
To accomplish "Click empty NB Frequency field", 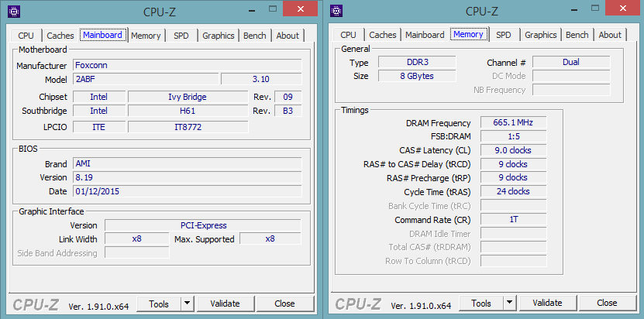I will coord(571,90).
